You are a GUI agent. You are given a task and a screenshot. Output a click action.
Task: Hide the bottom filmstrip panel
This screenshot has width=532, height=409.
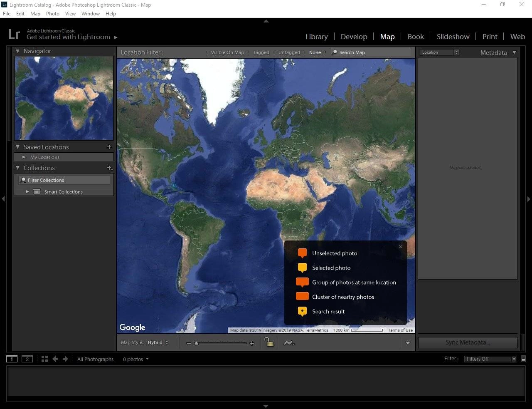click(266, 406)
